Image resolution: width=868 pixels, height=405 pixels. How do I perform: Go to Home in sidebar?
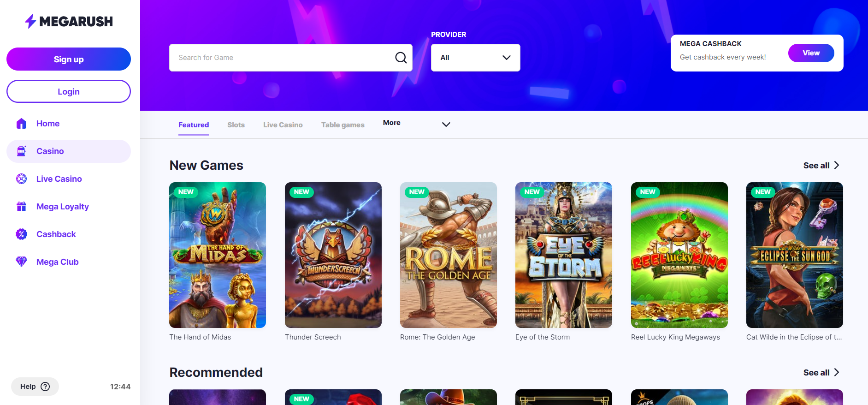[69, 124]
